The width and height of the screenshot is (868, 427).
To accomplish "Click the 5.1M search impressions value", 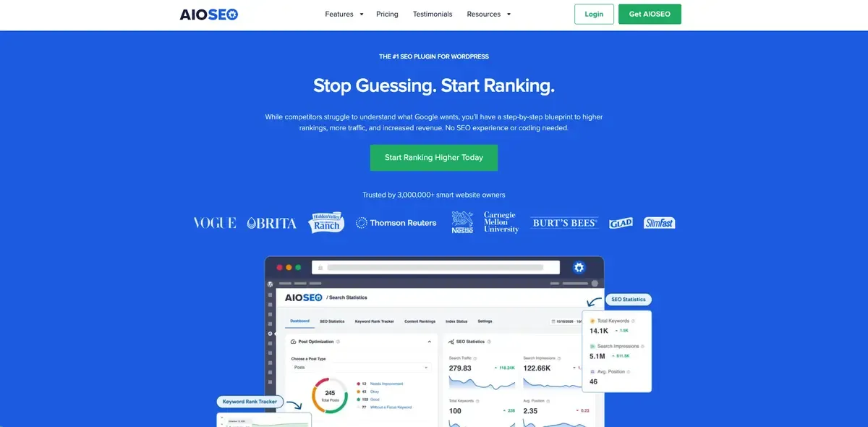I will [597, 357].
